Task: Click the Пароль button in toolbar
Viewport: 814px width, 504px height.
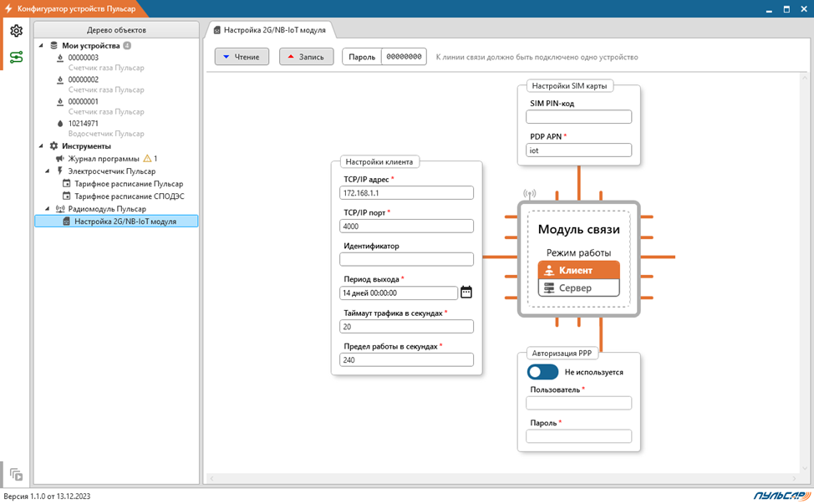Action: 362,57
